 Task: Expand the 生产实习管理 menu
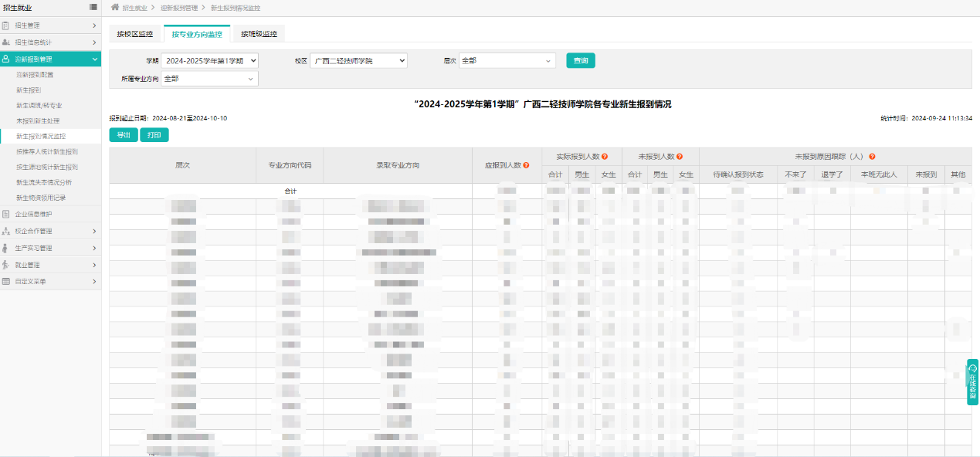(94, 248)
